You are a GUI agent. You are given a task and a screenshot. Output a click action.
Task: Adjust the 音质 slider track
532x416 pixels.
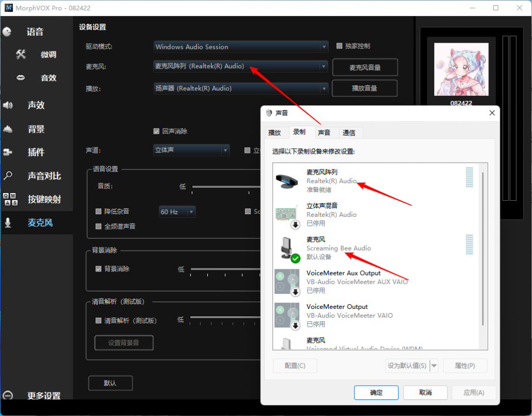[x=226, y=187]
